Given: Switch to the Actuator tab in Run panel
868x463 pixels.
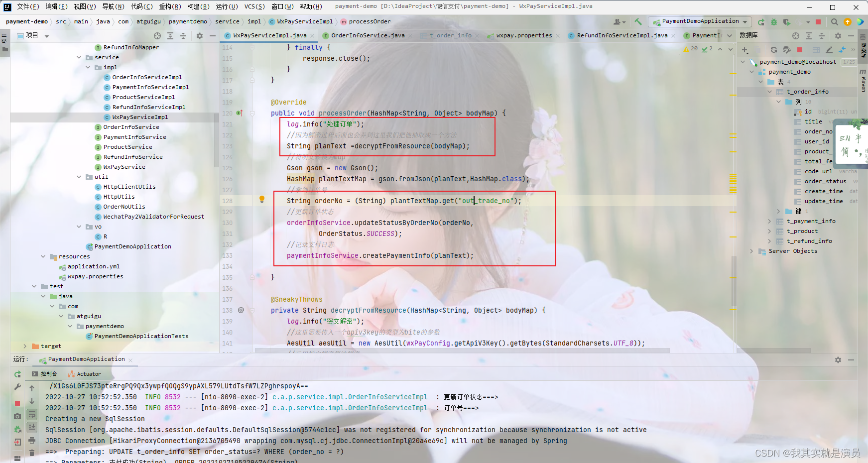Looking at the screenshot, I should tap(84, 374).
